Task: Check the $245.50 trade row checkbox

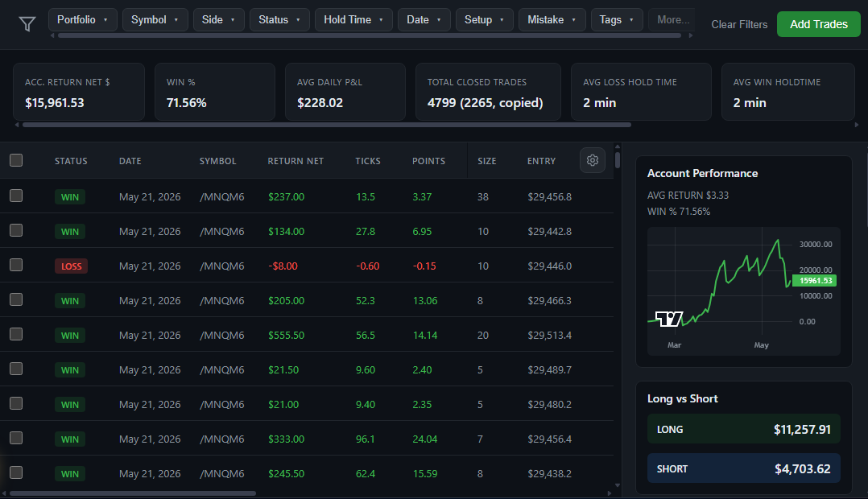Action: pos(16,472)
